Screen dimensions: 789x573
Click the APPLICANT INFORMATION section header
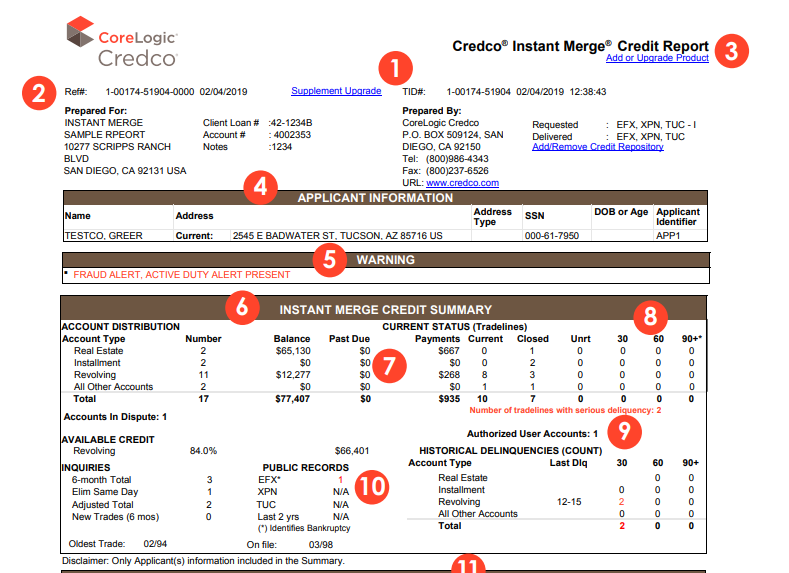[375, 198]
